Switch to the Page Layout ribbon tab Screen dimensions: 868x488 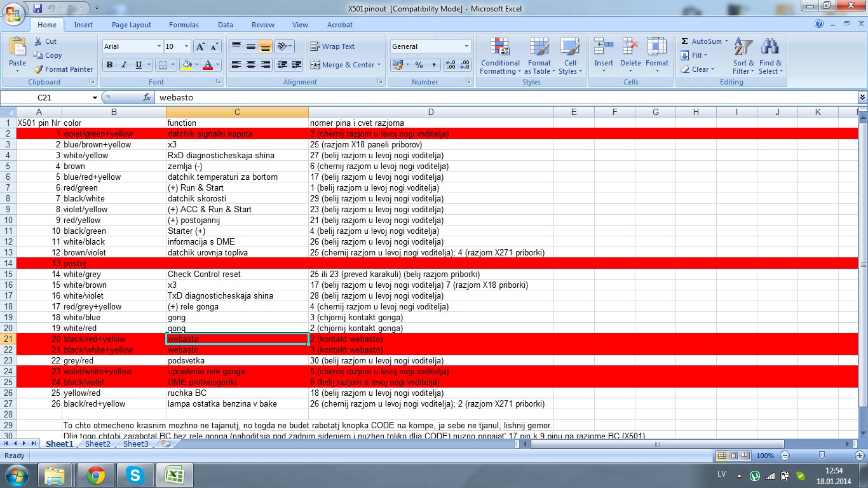[132, 25]
